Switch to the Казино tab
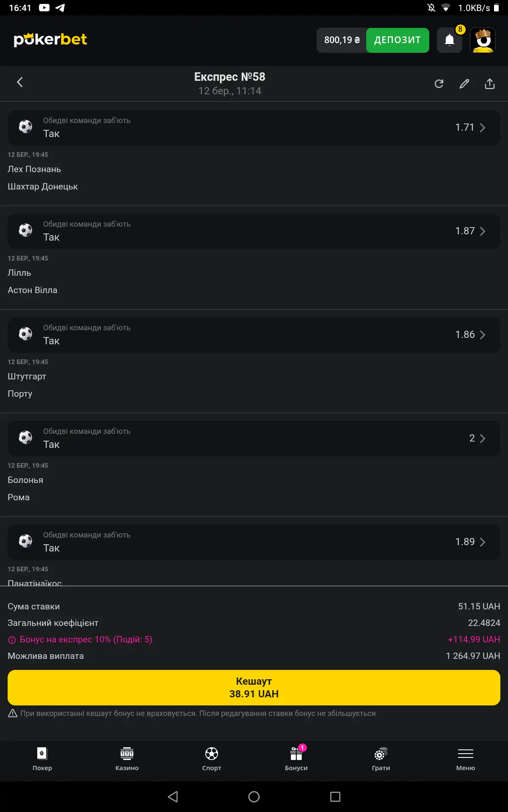This screenshot has height=812, width=508. [x=127, y=759]
